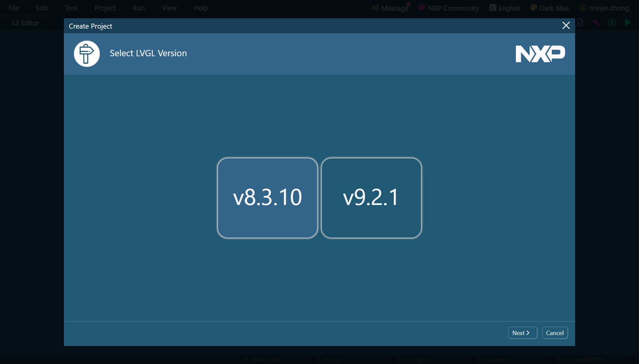This screenshot has height=364, width=639.
Task: Open the File menu
Action: pyautogui.click(x=14, y=8)
